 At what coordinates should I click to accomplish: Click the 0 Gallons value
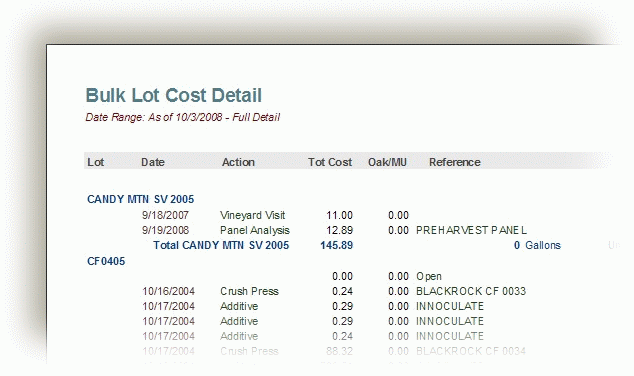coord(537,245)
